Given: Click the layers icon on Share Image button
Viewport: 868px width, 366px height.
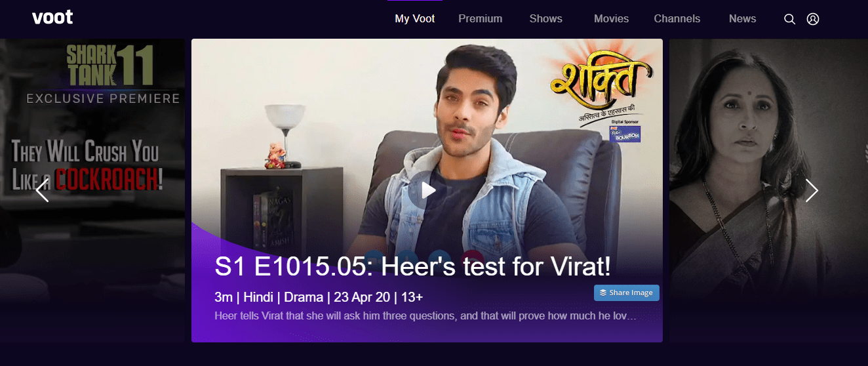Looking at the screenshot, I should point(603,293).
